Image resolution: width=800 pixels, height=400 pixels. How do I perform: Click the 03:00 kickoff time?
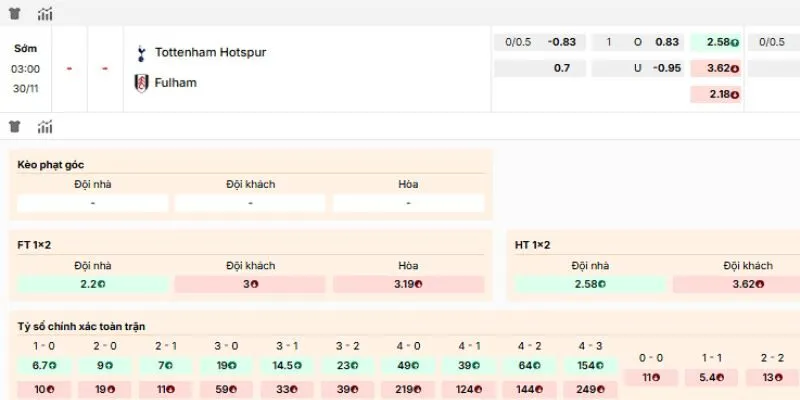point(26,69)
